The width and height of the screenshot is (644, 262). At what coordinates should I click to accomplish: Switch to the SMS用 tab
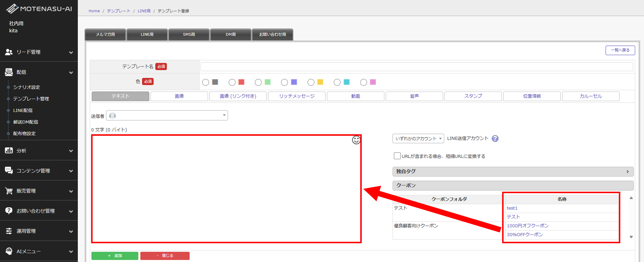coord(189,34)
